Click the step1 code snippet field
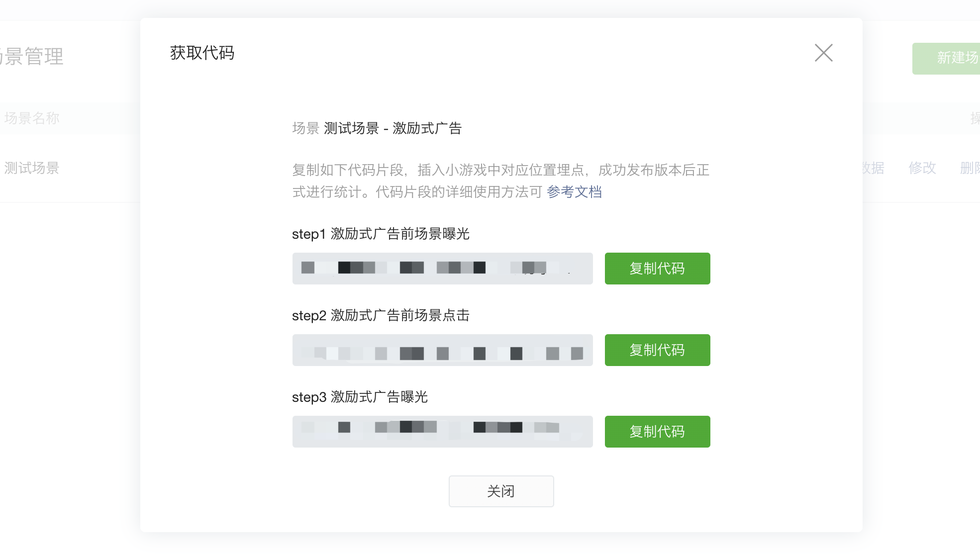The height and width of the screenshot is (555, 980). [442, 269]
